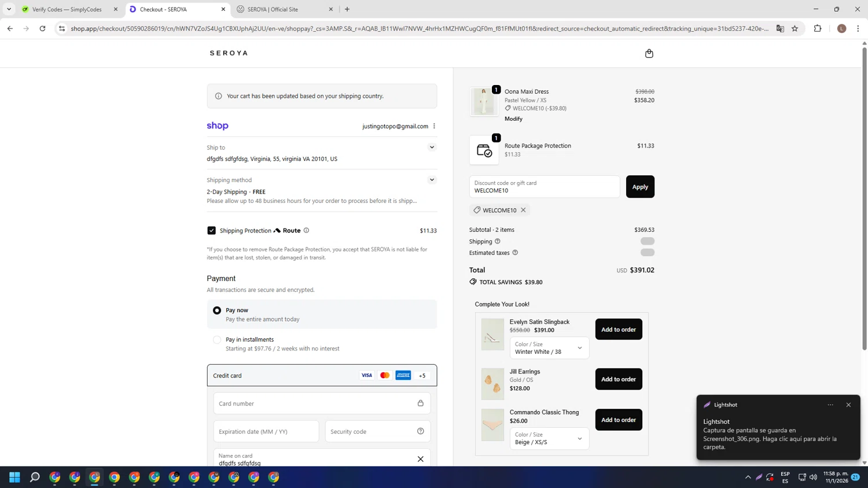Screen dimensions: 868x488
Task: Click the Discount code or gift card field
Action: point(545,187)
